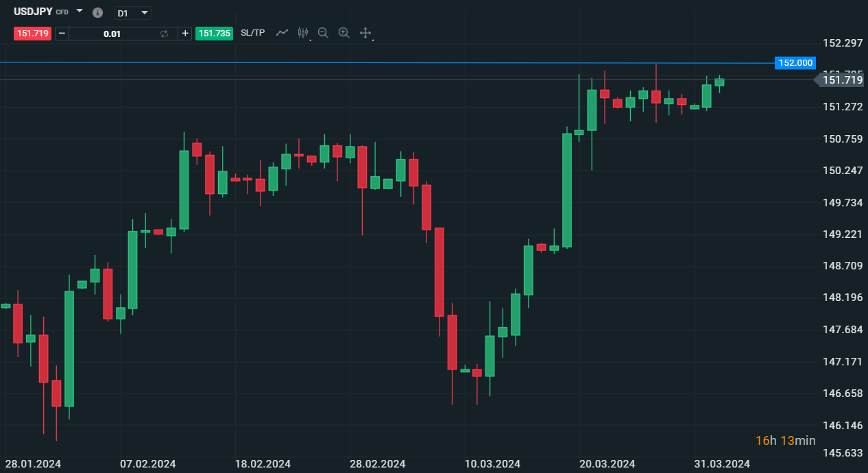The image size is (868, 473).
Task: Decrease volume with the minus button
Action: pyautogui.click(x=62, y=33)
